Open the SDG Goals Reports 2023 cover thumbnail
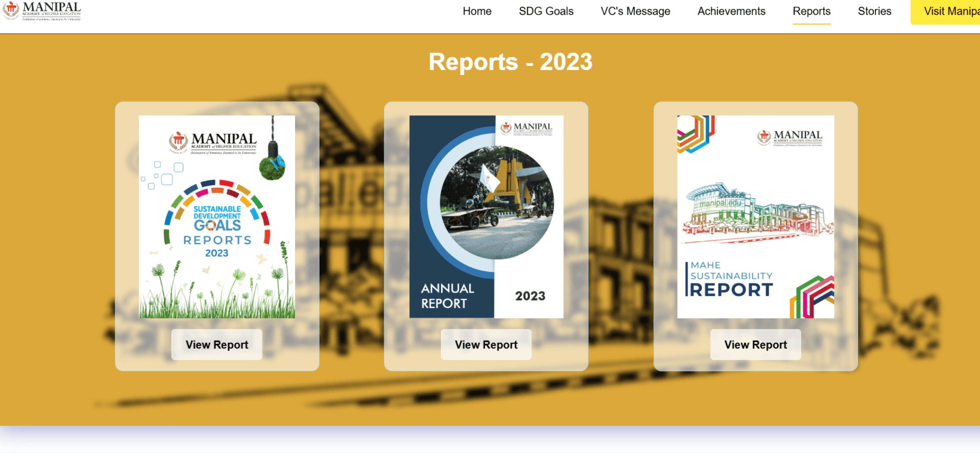Image resolution: width=980 pixels, height=453 pixels. [x=217, y=217]
